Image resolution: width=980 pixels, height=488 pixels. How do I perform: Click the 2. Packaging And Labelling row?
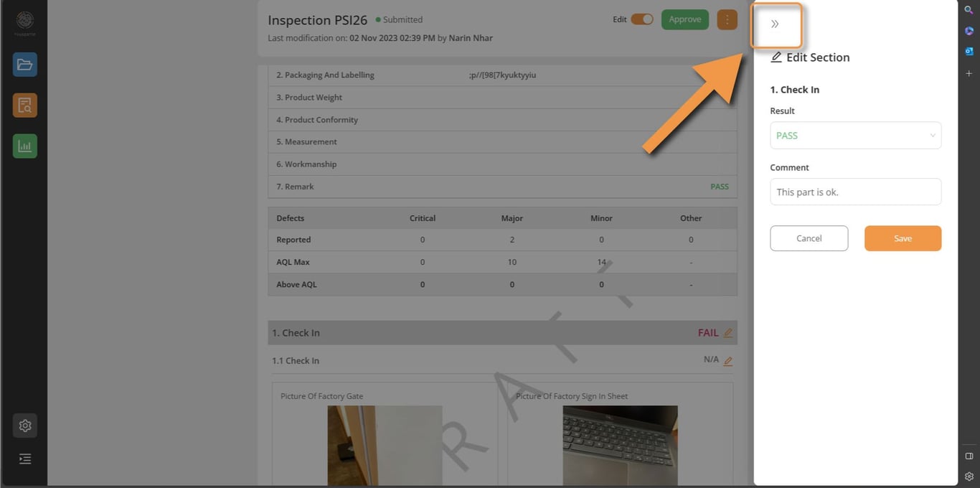point(502,75)
